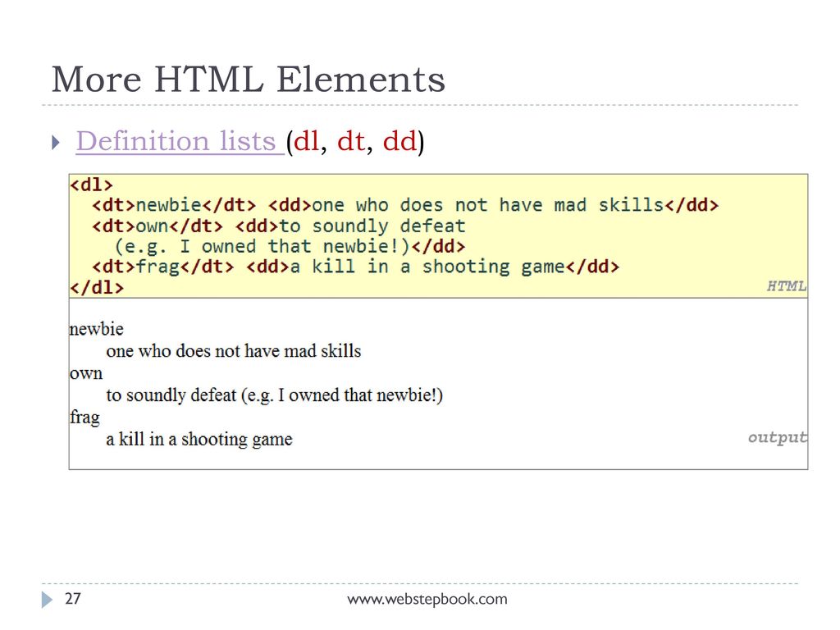Screen dimensions: 840x630
Task: Click the slide number 27
Action: coord(73,598)
